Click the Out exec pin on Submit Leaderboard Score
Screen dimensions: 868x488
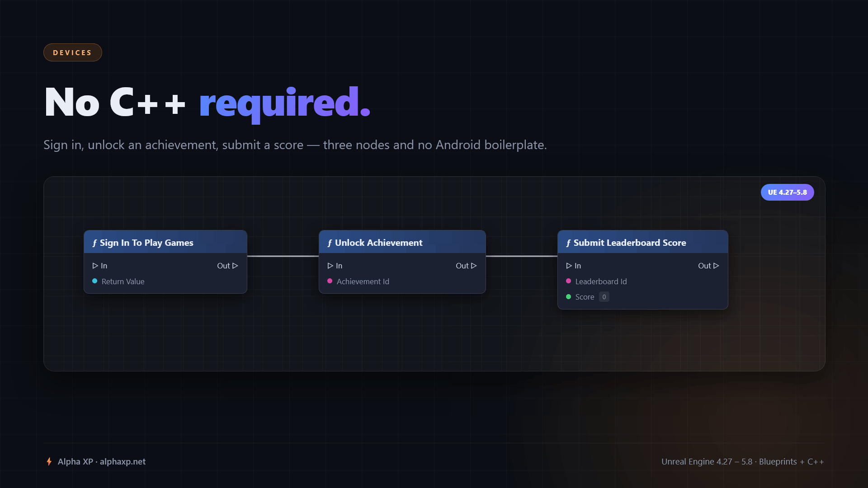click(716, 266)
